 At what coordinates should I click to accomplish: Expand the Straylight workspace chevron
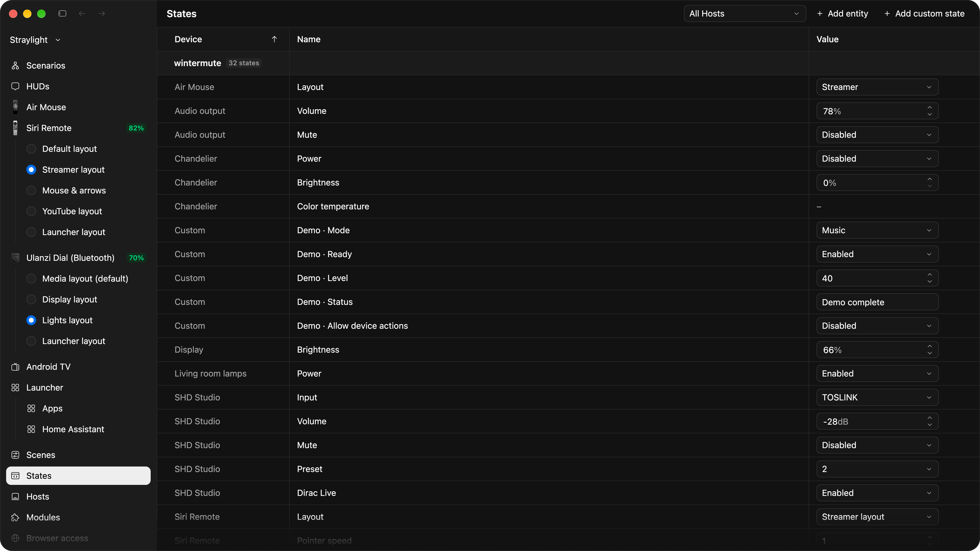[58, 40]
